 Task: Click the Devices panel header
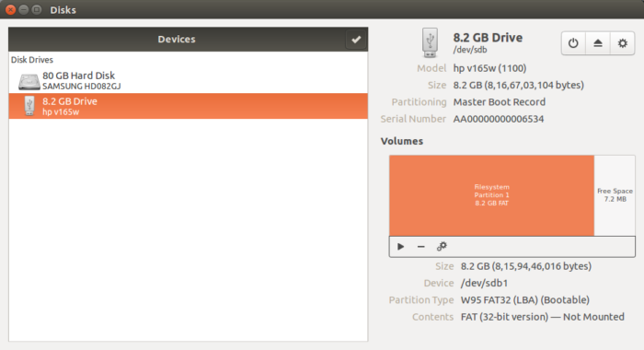[x=177, y=40]
